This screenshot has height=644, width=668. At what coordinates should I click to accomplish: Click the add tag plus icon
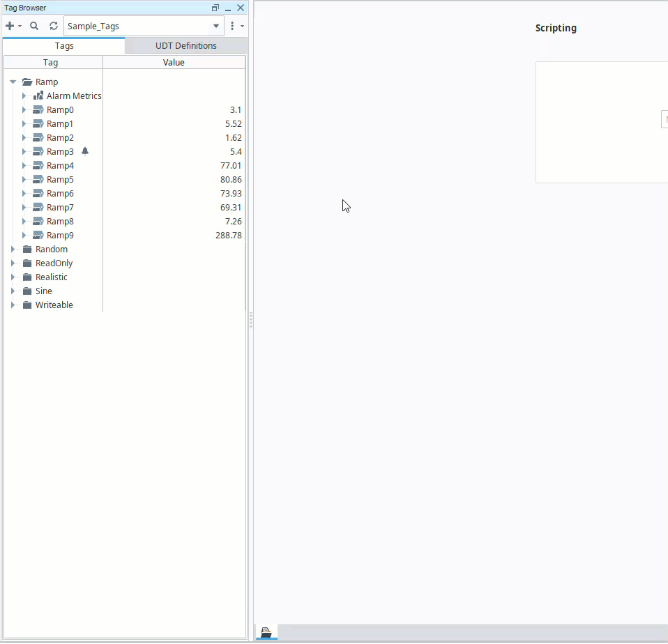[x=10, y=26]
